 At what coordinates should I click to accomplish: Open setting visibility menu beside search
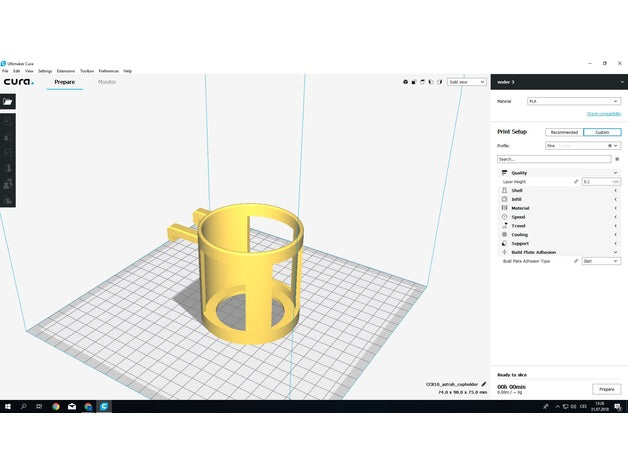click(x=617, y=159)
